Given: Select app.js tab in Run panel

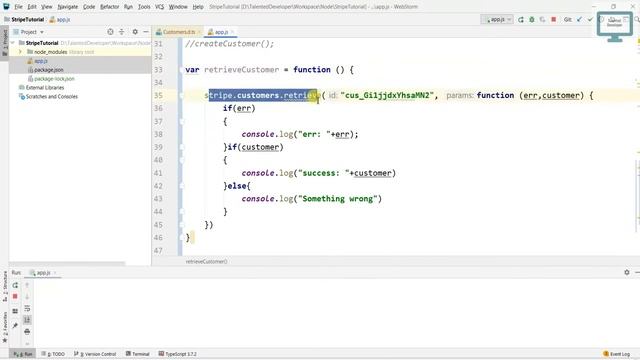Looking at the screenshot, I should click(42, 273).
